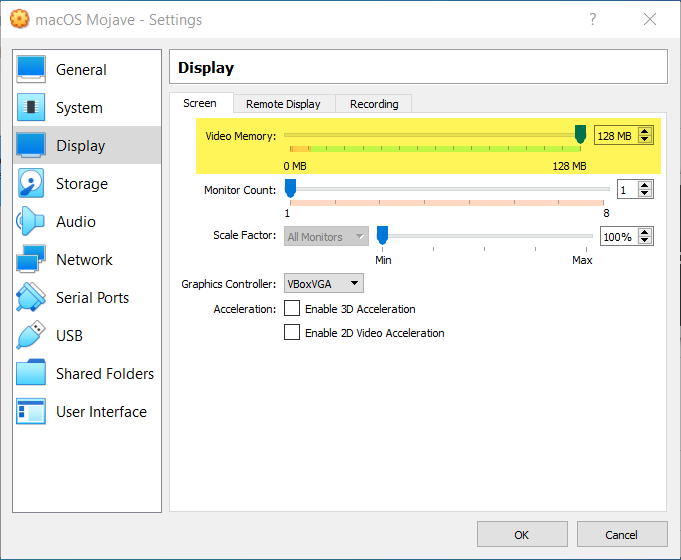The height and width of the screenshot is (560, 681).
Task: Click the Video Memory slider handle
Action: pos(580,134)
